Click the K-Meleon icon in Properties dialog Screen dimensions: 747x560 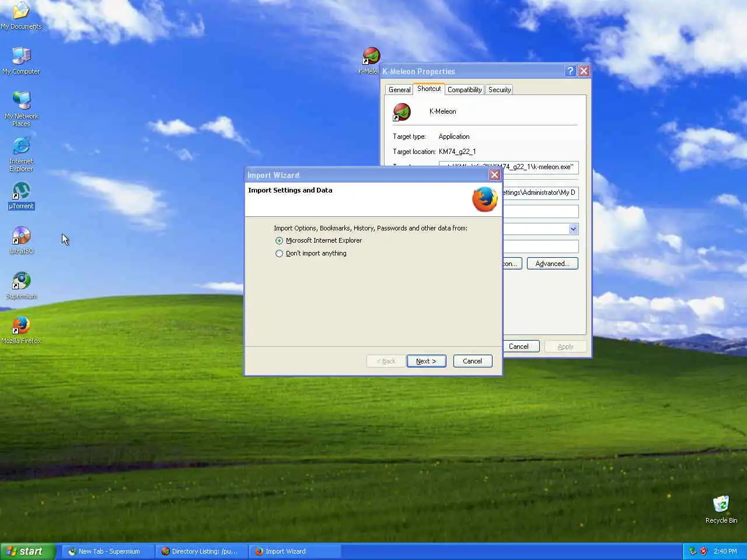402,111
